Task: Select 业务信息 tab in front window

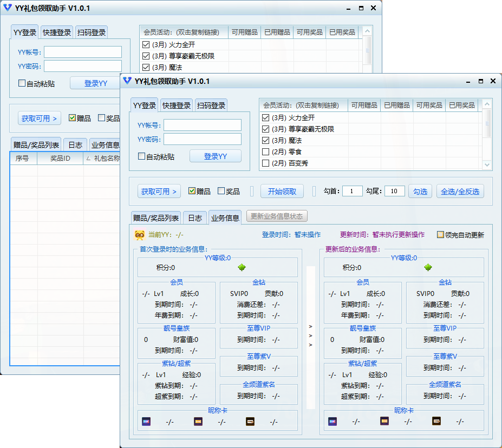Action: pos(225,218)
